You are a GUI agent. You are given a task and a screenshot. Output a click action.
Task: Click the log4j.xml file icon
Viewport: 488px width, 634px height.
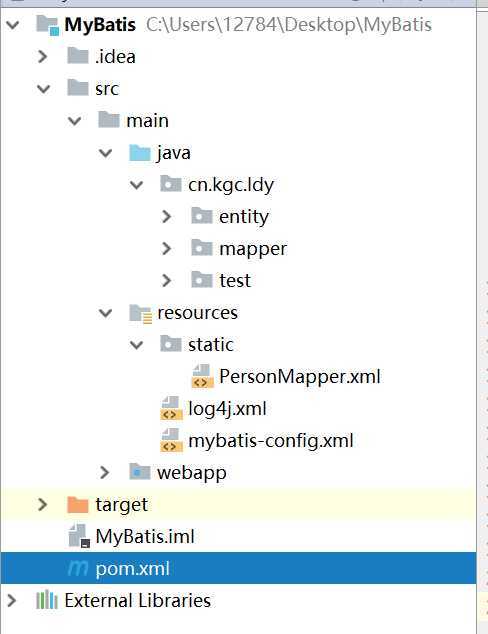171,408
